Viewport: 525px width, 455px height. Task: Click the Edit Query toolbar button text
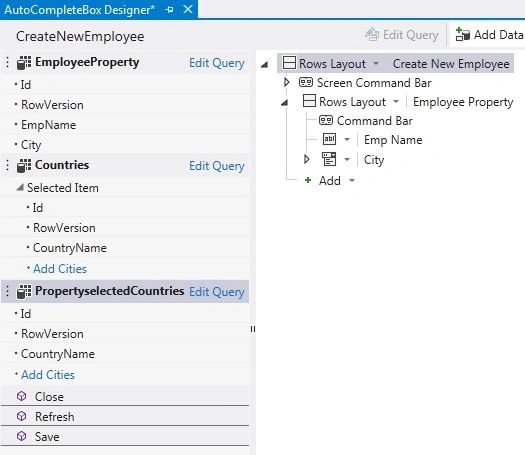[x=410, y=35]
